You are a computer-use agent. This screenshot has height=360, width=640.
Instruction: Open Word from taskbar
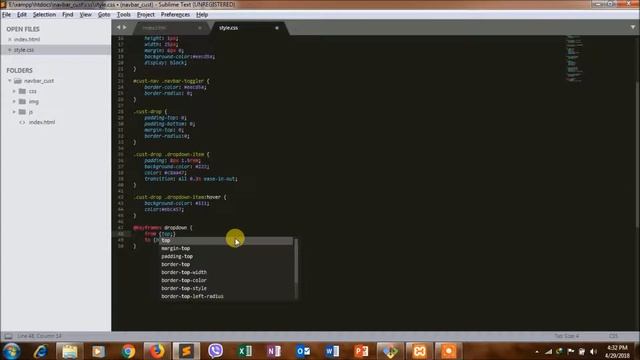tap(332, 351)
